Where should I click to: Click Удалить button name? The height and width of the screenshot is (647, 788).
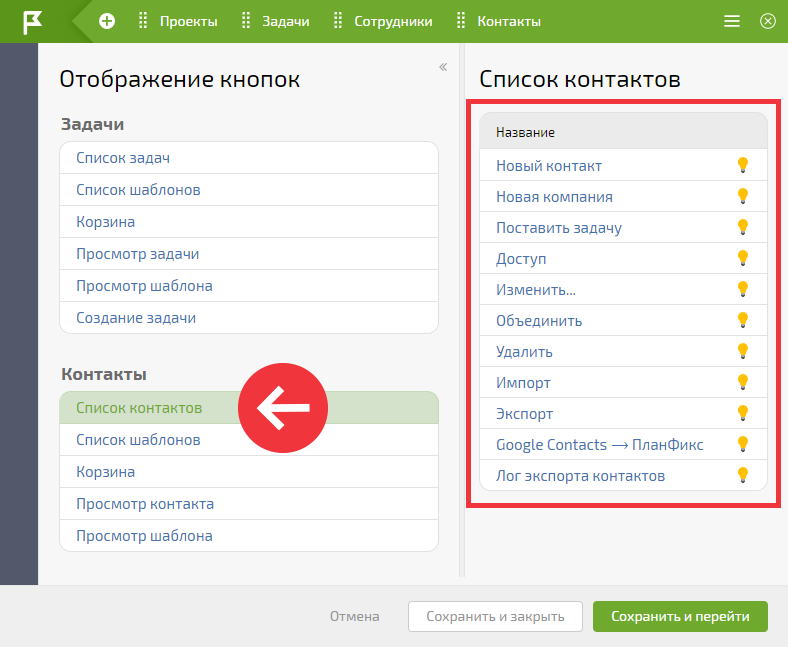point(524,352)
